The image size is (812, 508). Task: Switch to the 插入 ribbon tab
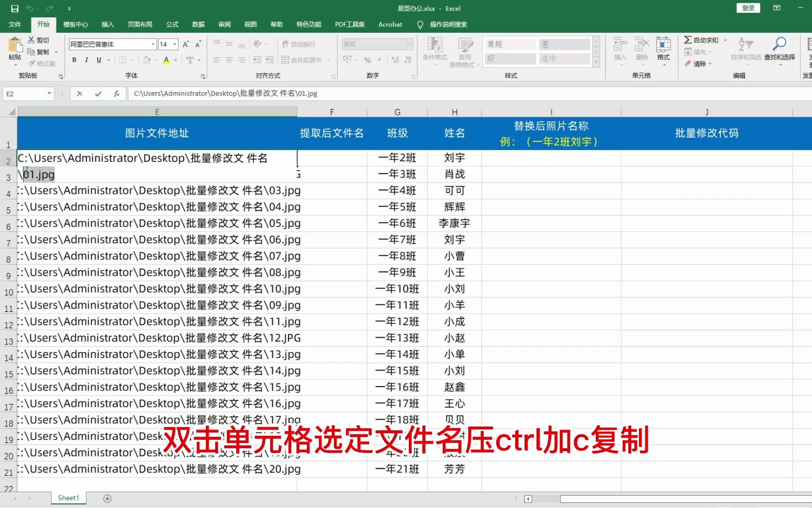108,24
